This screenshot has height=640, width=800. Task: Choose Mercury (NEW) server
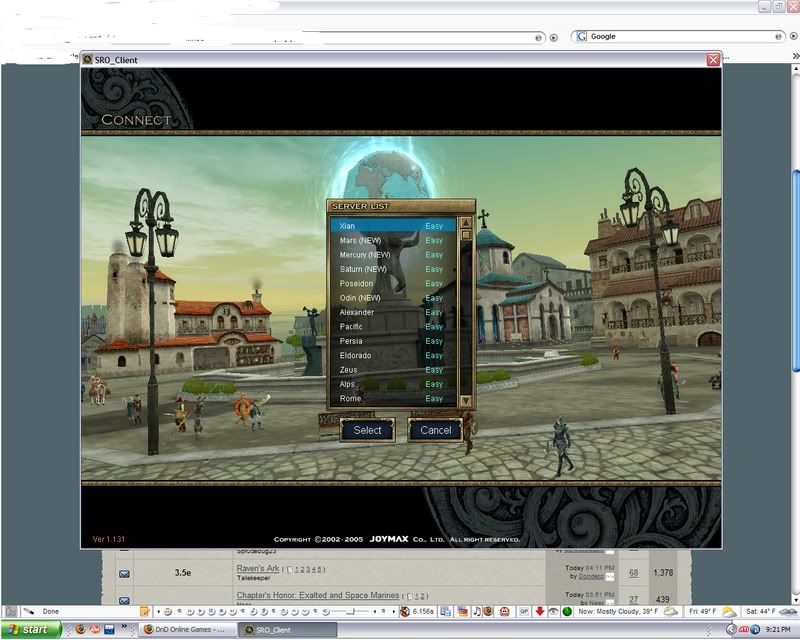point(393,254)
